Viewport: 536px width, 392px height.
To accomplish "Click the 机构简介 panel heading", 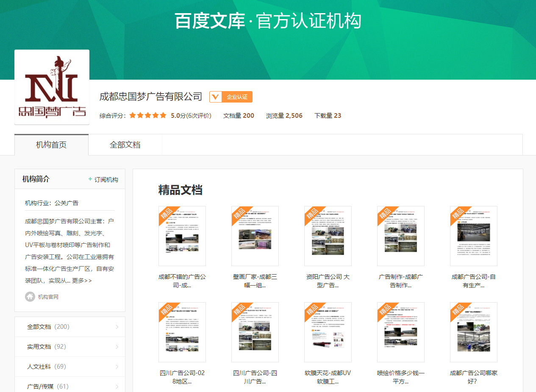I will [x=36, y=179].
